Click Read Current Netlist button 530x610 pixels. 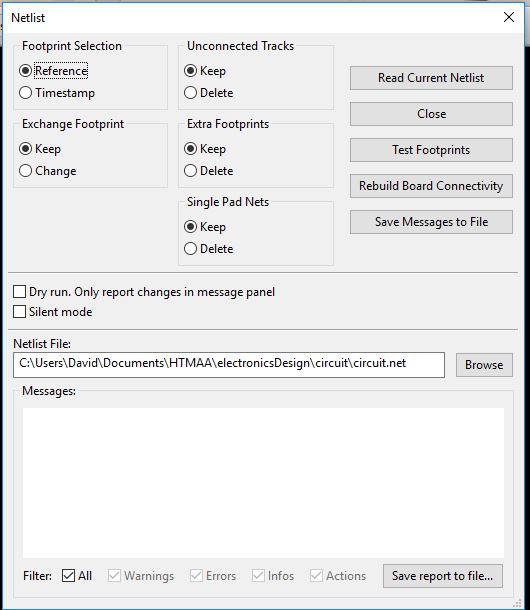pos(431,78)
